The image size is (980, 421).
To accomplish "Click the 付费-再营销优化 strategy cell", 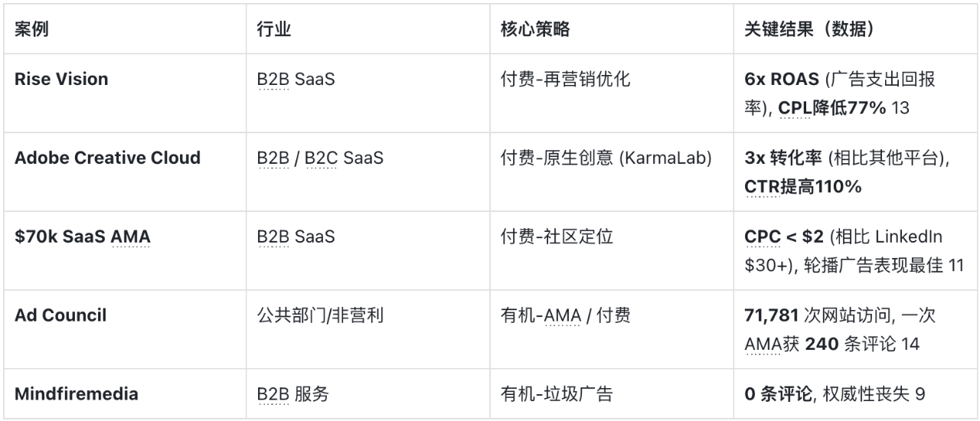I will coord(565,79).
